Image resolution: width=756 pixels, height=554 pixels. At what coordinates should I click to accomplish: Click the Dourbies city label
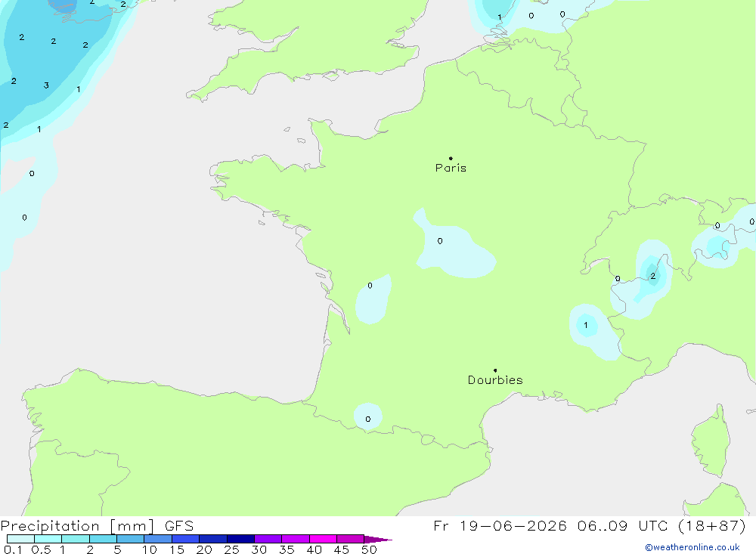[x=495, y=380]
